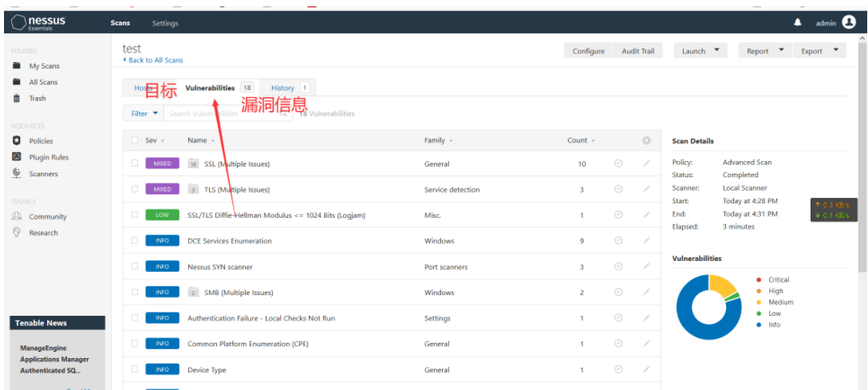Viewport: 868px width, 390px height.
Task: Click the Trash bin icon
Action: pyautogui.click(x=17, y=98)
